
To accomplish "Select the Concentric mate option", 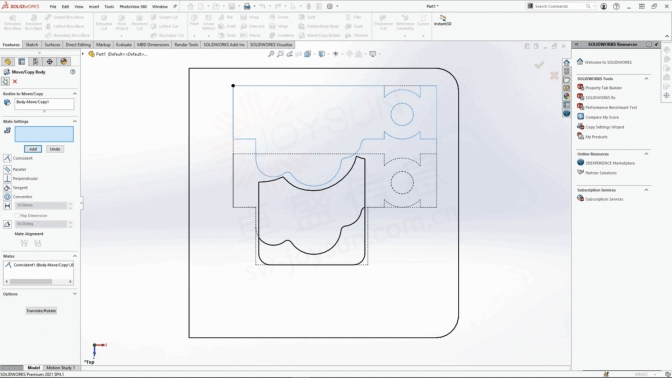I will coord(7,197).
